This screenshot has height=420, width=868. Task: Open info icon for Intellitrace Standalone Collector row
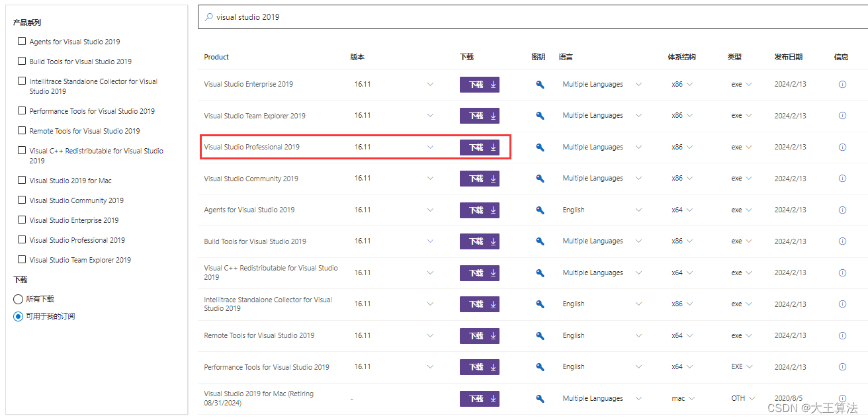tap(842, 304)
